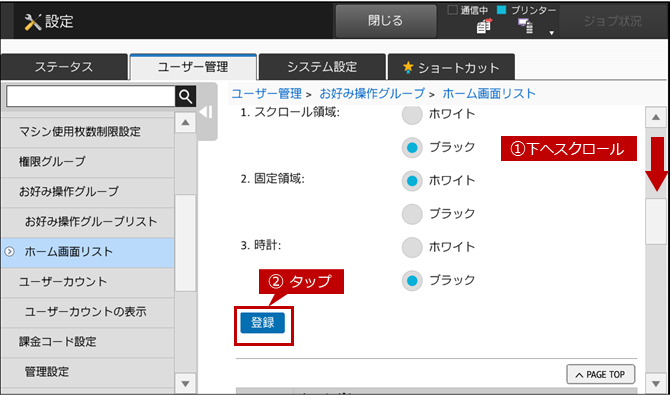This screenshot has width=670, height=396.
Task: Tap the 登録 button
Action: coord(262,323)
